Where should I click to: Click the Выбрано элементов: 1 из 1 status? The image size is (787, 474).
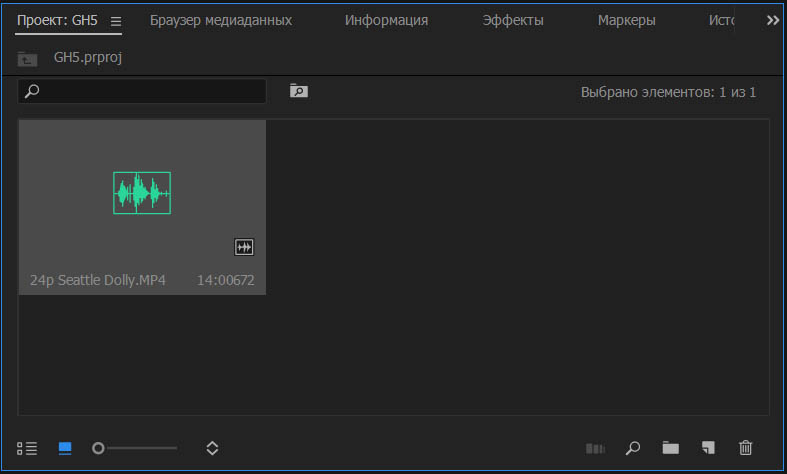(x=668, y=92)
